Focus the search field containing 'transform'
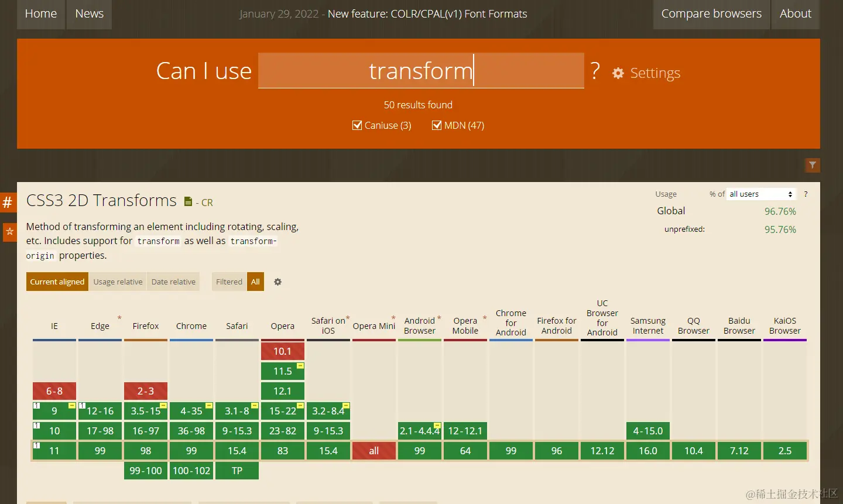This screenshot has height=504, width=843. point(421,71)
